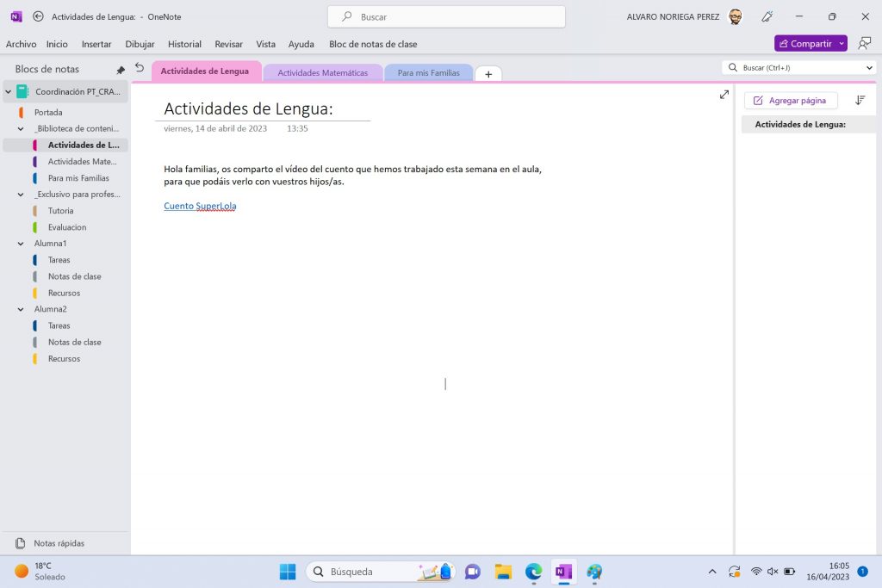Unpin the Blocs de notas navigation pane
The image size is (882, 588).
[121, 70]
